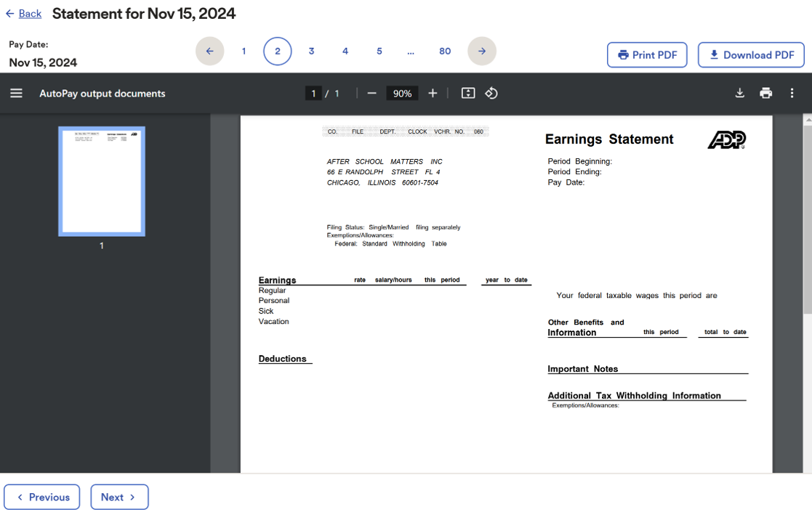812x512 pixels.
Task: Rotate the document counterclockwise
Action: (x=491, y=93)
